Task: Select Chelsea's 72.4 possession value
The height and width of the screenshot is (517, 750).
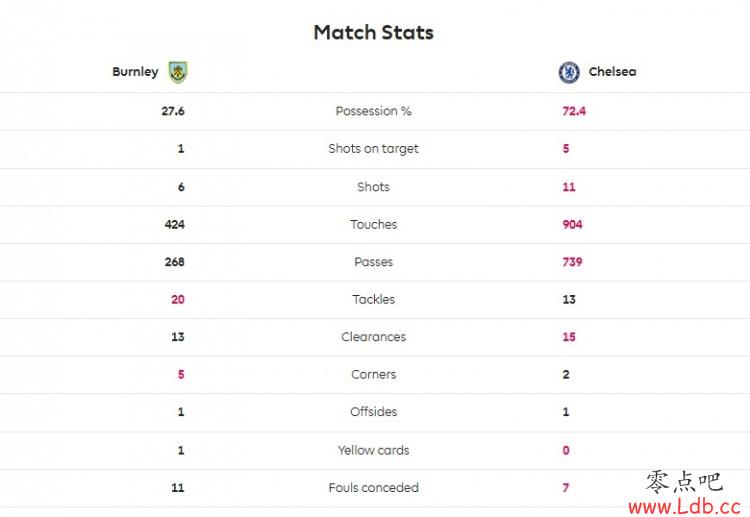Action: click(574, 111)
